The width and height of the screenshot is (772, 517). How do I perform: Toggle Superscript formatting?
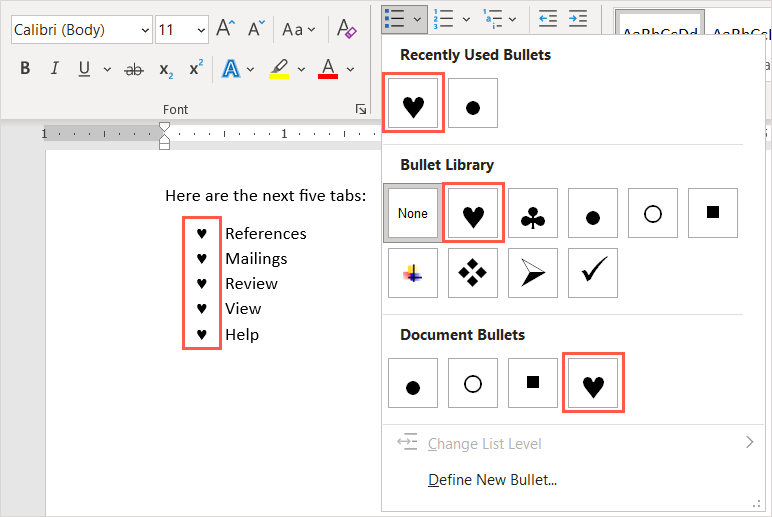[196, 68]
